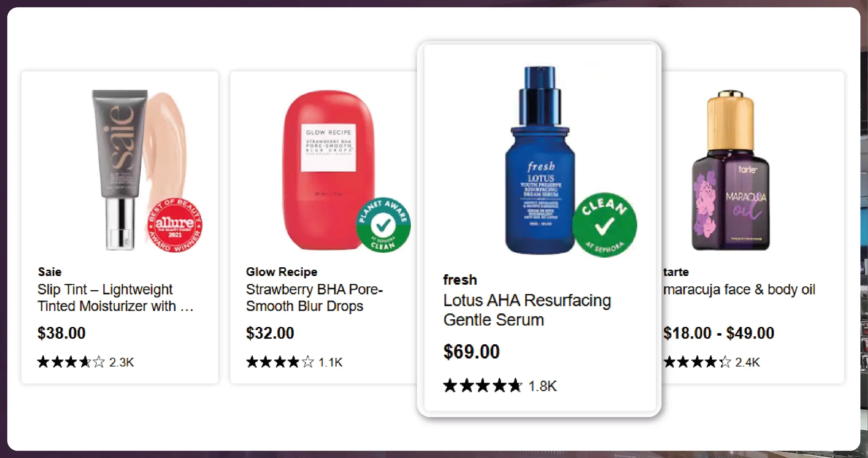The width and height of the screenshot is (868, 458).
Task: Click the Clean at Sephora badge
Action: [x=604, y=225]
